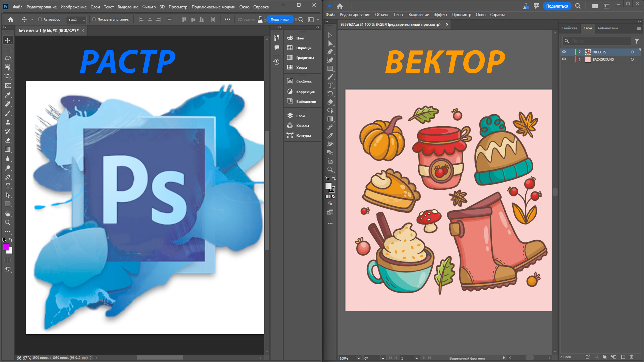This screenshot has height=362, width=644.
Task: Enable the Автовыбор checkbox
Action: click(40, 19)
